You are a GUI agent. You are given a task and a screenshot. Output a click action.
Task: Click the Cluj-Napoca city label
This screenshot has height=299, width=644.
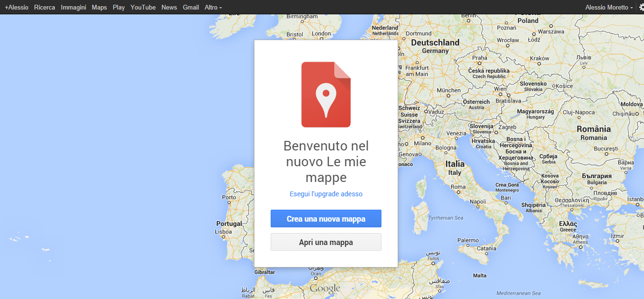click(579, 113)
